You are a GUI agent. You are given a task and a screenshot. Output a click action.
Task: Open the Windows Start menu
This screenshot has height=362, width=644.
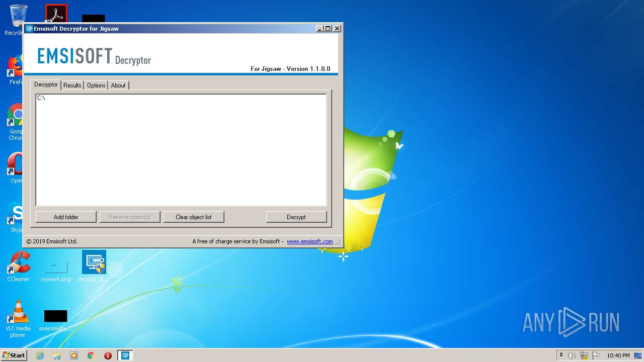coord(14,355)
